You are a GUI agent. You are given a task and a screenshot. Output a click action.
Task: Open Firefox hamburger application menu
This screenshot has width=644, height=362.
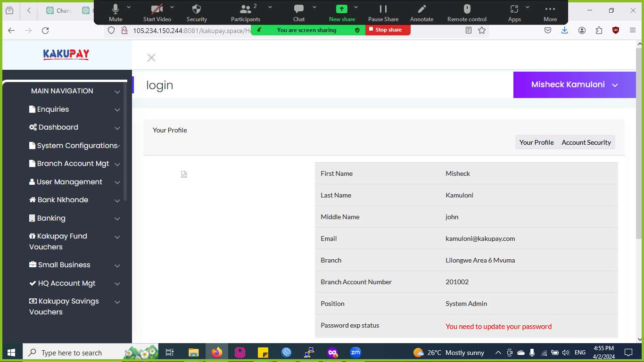coord(633,30)
